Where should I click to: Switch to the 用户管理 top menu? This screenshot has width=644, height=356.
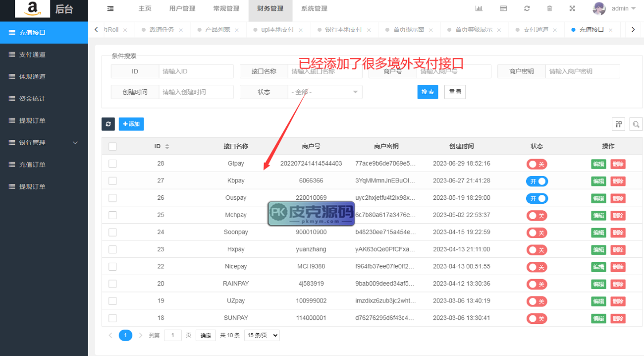(x=182, y=8)
